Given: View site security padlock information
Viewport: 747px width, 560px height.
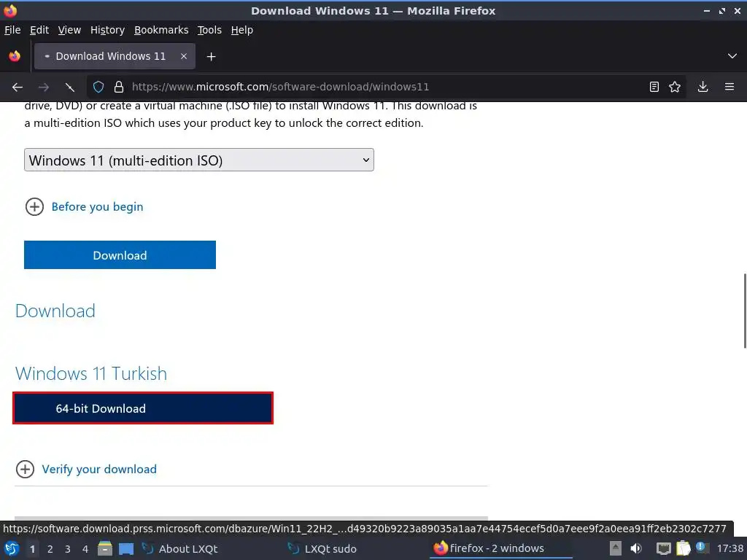Looking at the screenshot, I should (119, 87).
